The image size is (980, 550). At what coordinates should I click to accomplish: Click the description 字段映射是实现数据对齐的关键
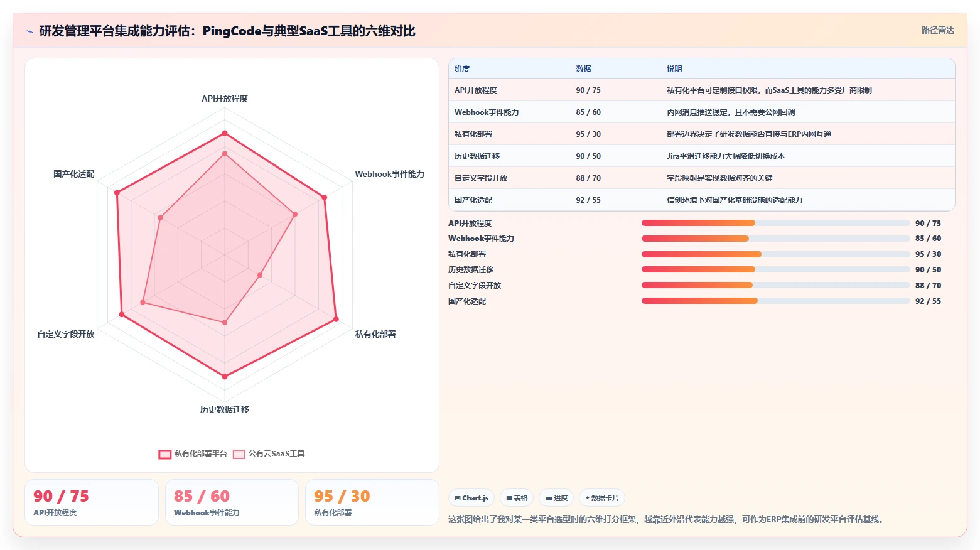click(719, 178)
